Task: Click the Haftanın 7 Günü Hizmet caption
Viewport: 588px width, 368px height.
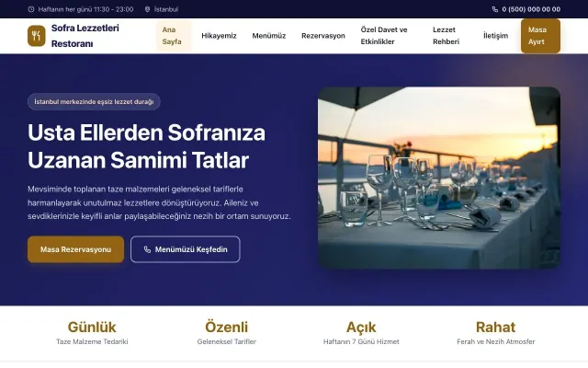Action: (x=361, y=341)
